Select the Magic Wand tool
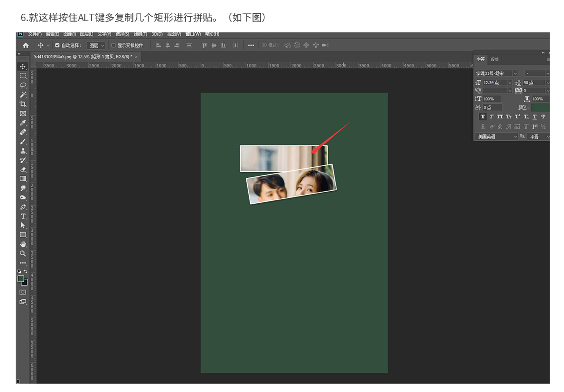The image size is (564, 392). click(23, 95)
